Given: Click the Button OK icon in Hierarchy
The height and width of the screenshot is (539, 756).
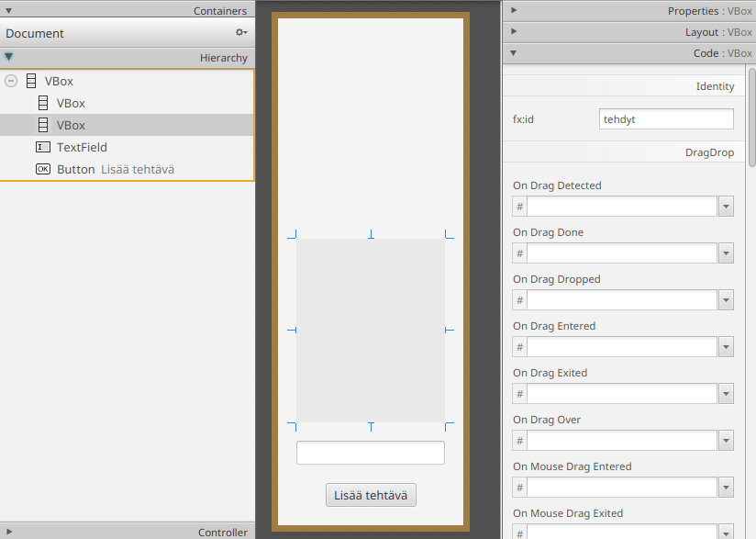Looking at the screenshot, I should (x=43, y=169).
